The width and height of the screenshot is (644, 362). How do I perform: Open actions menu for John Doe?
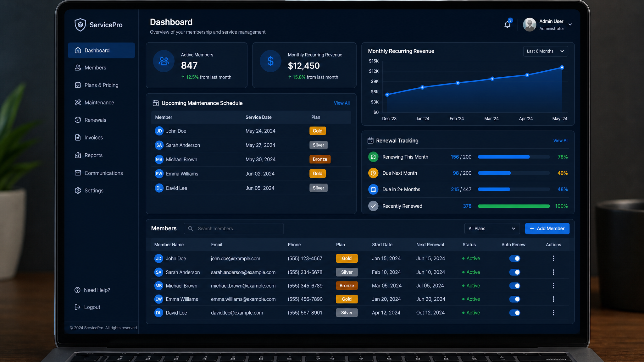click(553, 258)
